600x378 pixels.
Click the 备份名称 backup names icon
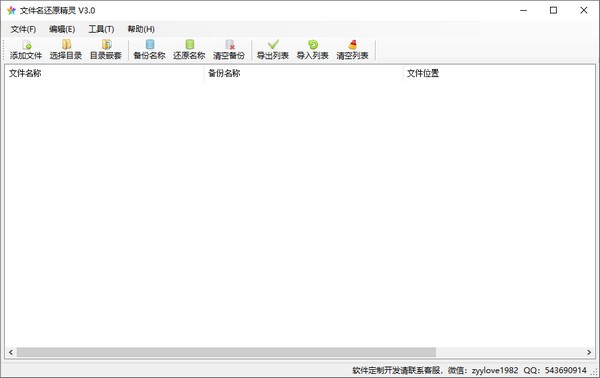pyautogui.click(x=149, y=50)
